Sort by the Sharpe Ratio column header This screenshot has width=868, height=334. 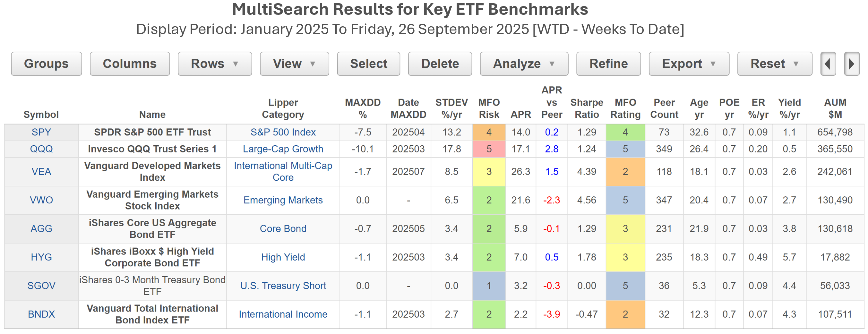tap(586, 108)
